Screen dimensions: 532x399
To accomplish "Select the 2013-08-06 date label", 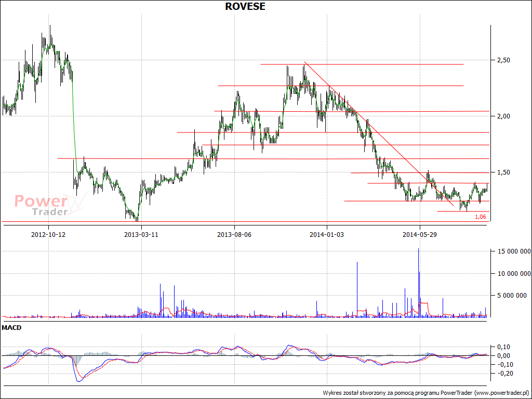I will 234,234.
